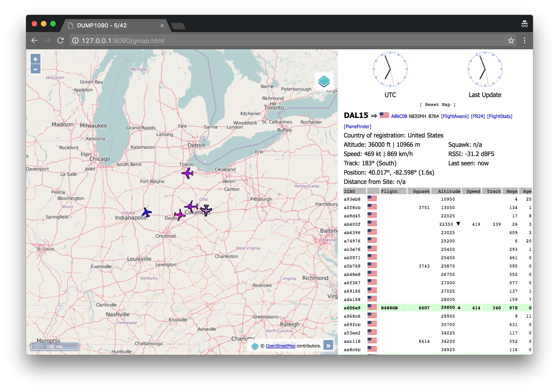This screenshot has height=392, width=559.
Task: Click the map zoom in plus button
Action: (x=35, y=59)
